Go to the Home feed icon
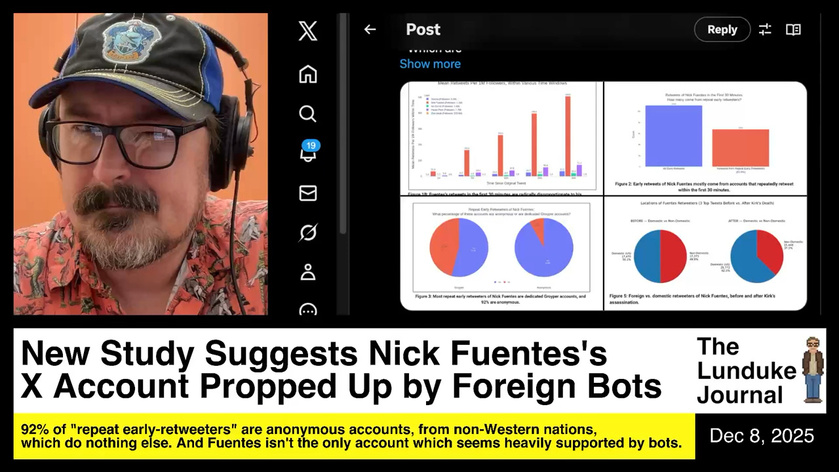Screen dimensions: 839x472 tap(308, 74)
